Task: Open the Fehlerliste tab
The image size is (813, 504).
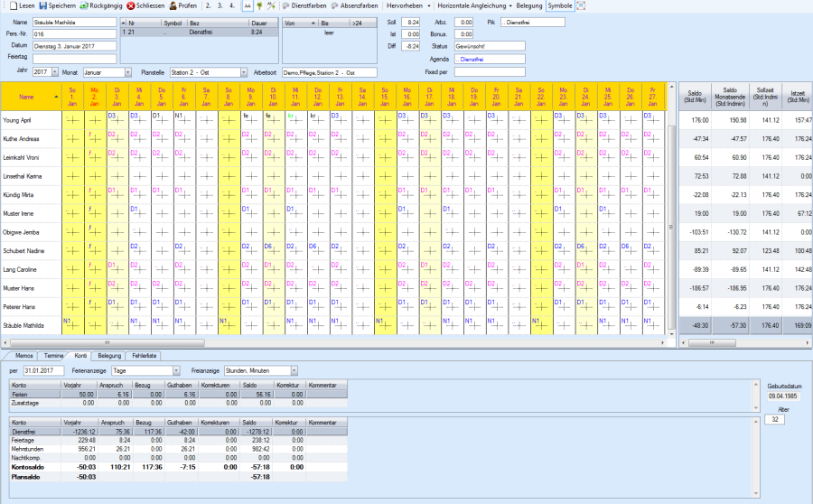Action: [145, 356]
